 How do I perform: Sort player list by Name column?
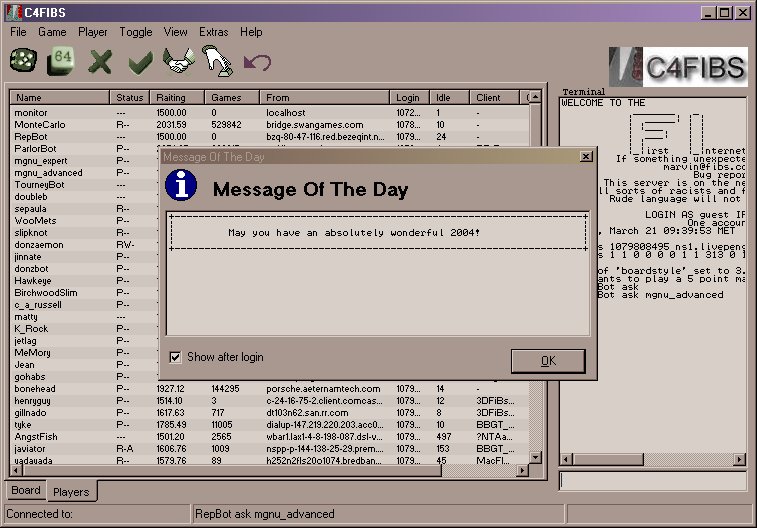60,98
